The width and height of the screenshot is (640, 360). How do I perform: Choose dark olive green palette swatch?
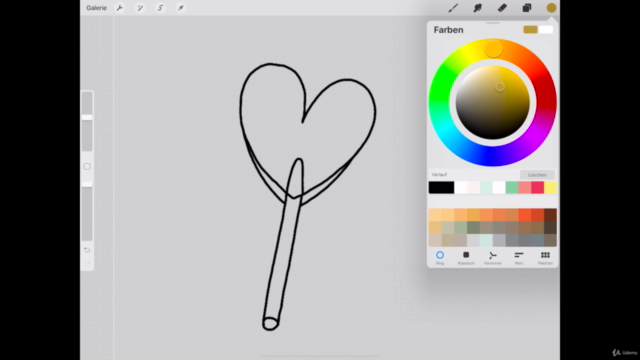tap(473, 227)
